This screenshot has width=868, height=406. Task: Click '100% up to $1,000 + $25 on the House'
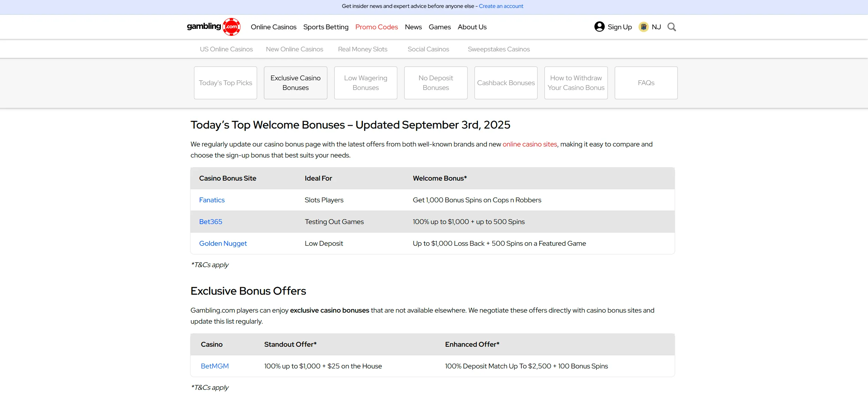[x=323, y=366]
